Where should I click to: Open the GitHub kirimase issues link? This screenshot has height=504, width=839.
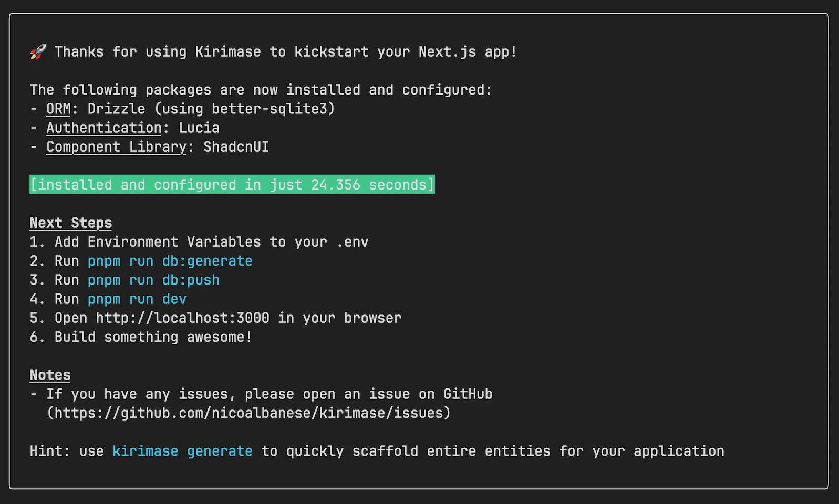248,413
